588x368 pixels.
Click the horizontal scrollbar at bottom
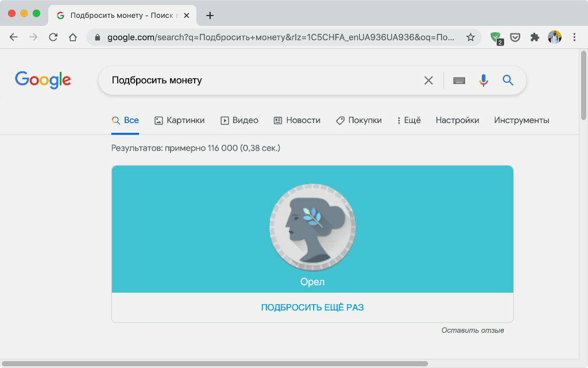215,363
